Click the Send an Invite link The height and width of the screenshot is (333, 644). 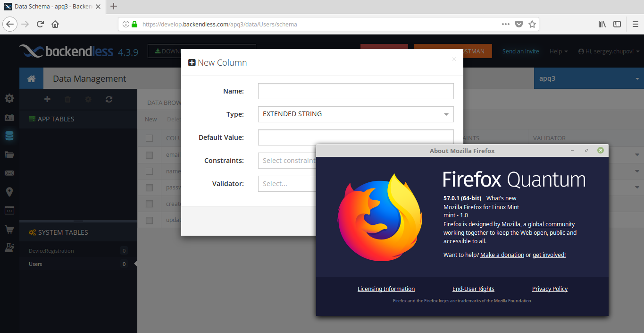520,51
